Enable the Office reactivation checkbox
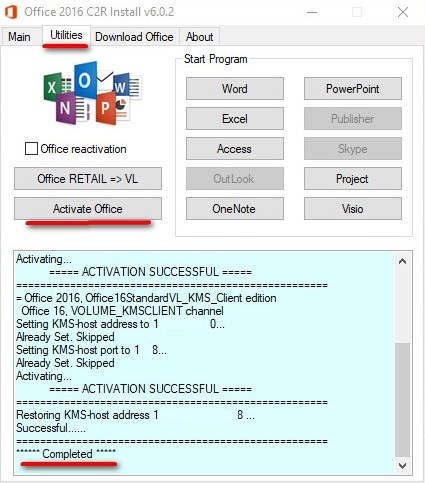The width and height of the screenshot is (425, 483). [31, 149]
